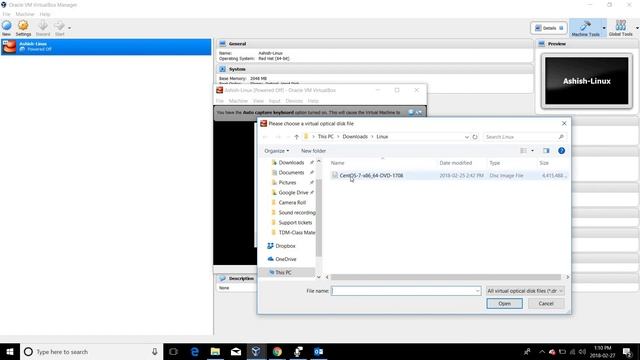640x360 pixels.
Task: Open File menu in VirtualBox Manager
Action: (x=7, y=14)
